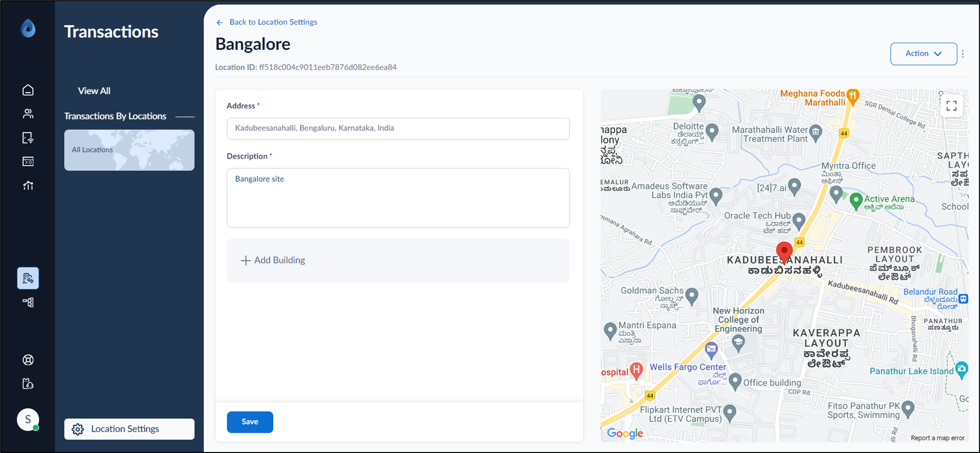Open View All transactions
The image size is (980, 453).
click(94, 91)
